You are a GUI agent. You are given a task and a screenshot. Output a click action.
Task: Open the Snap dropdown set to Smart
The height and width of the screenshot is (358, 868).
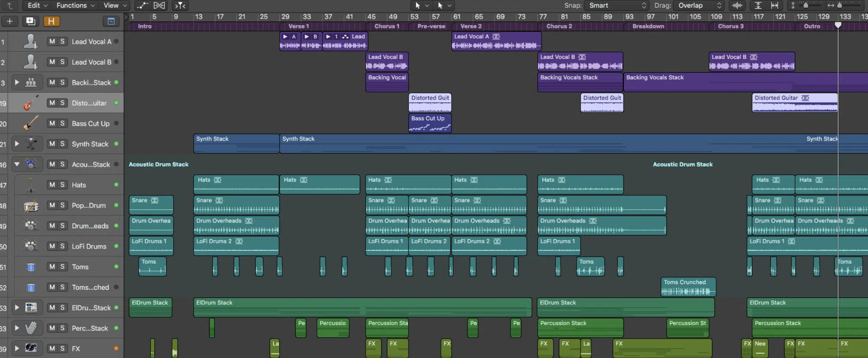[x=616, y=6]
